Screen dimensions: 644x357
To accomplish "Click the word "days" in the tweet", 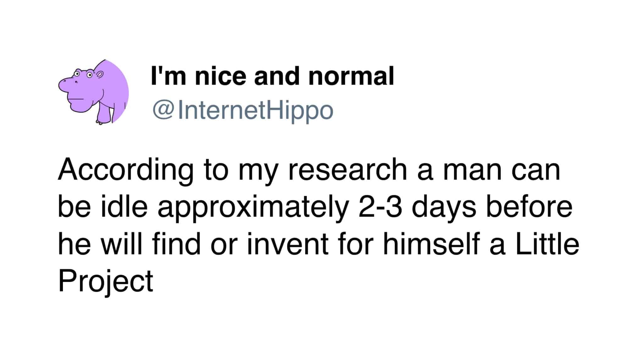I will click(x=444, y=210).
